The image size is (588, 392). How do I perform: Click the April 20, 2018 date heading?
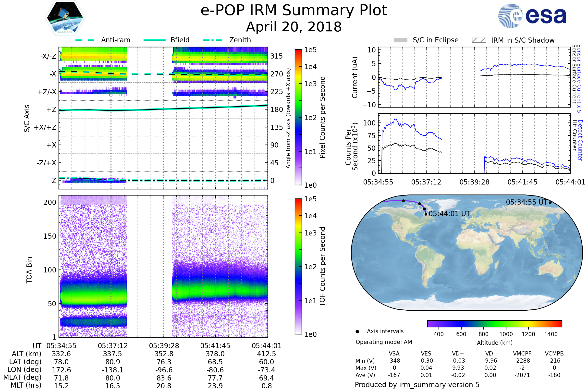pyautogui.click(x=294, y=27)
